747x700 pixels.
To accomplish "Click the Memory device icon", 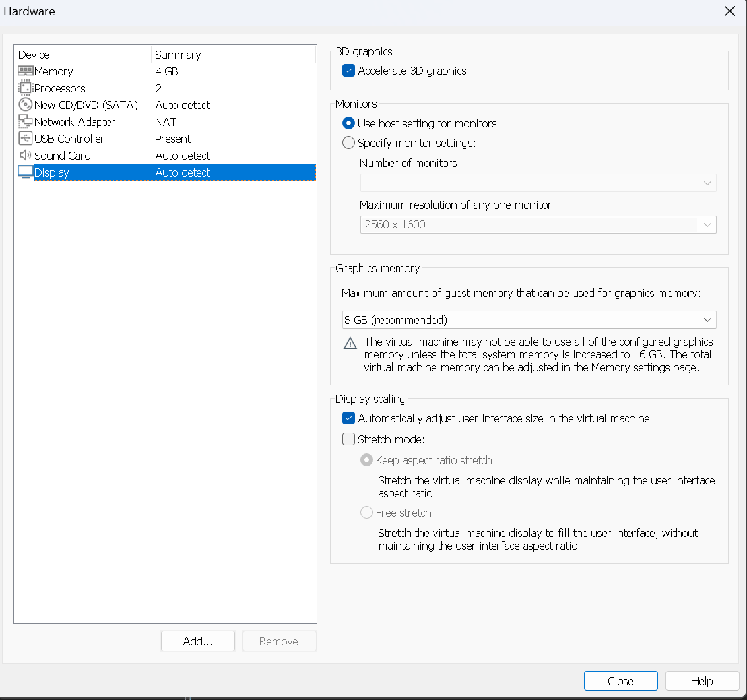I will point(25,71).
